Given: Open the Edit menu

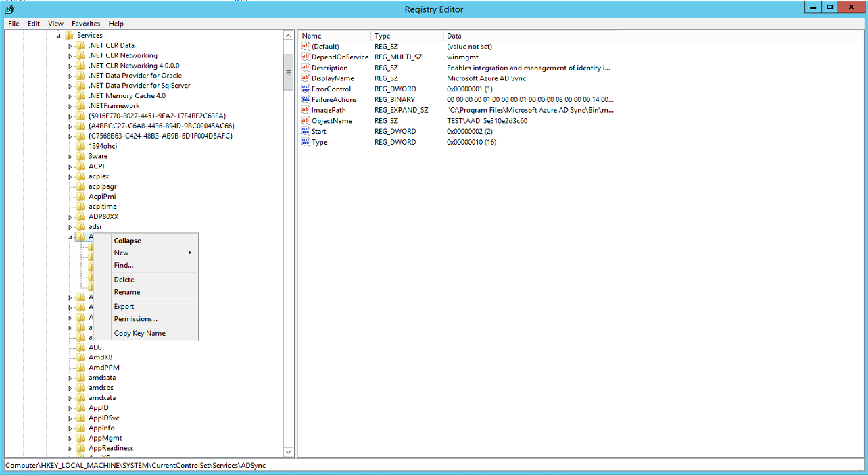Looking at the screenshot, I should point(34,24).
